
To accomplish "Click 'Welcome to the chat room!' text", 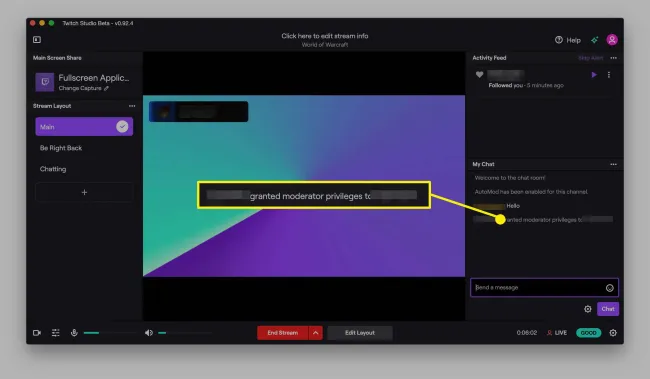I will (510, 178).
